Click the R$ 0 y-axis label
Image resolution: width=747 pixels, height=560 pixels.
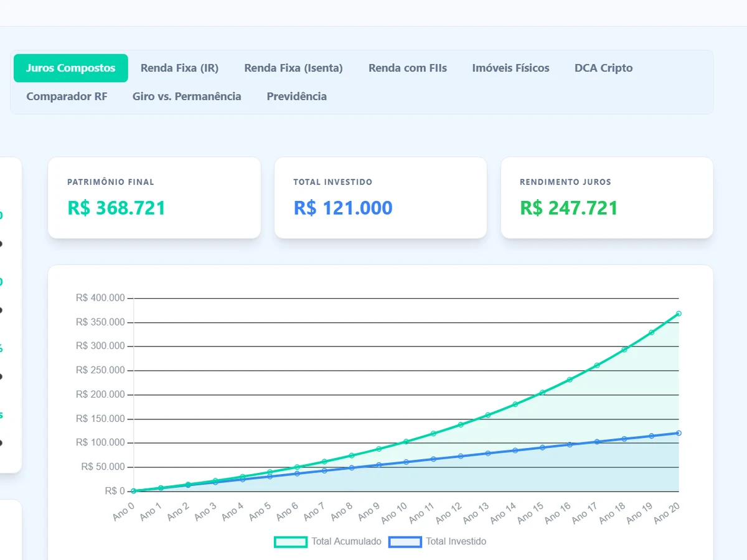114,491
